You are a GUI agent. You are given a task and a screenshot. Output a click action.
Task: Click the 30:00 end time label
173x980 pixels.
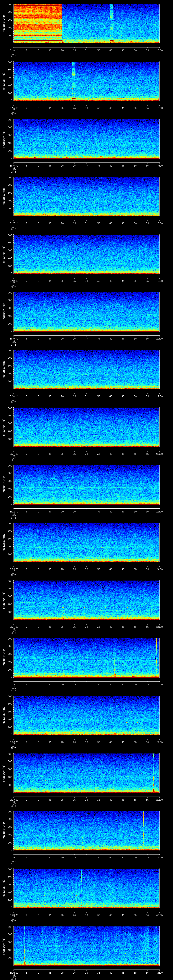160,915
